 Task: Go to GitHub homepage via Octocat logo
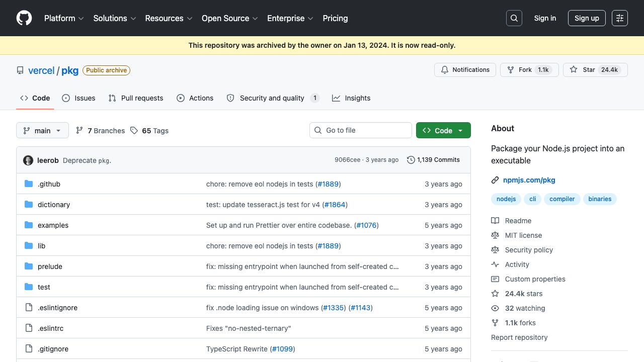coord(24,18)
